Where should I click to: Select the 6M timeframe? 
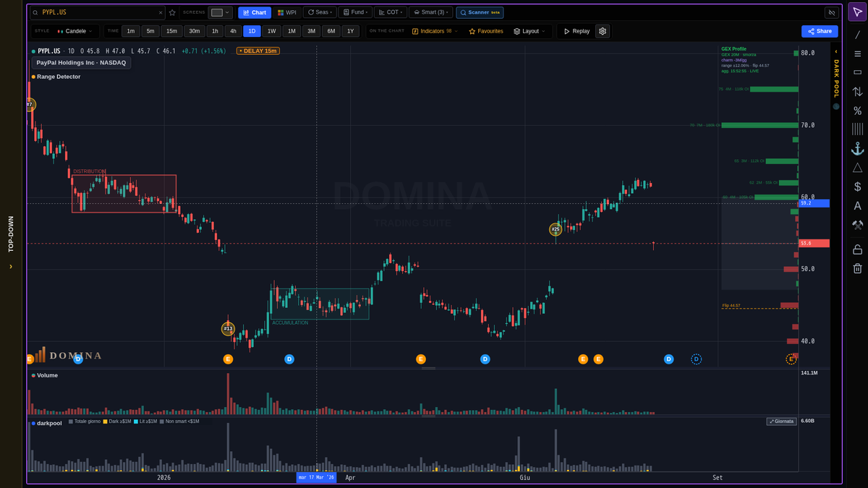(331, 31)
